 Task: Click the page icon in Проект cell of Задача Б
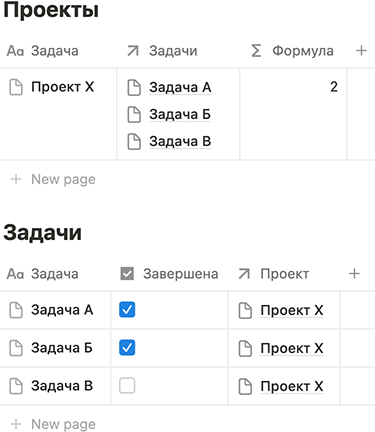[245, 349]
